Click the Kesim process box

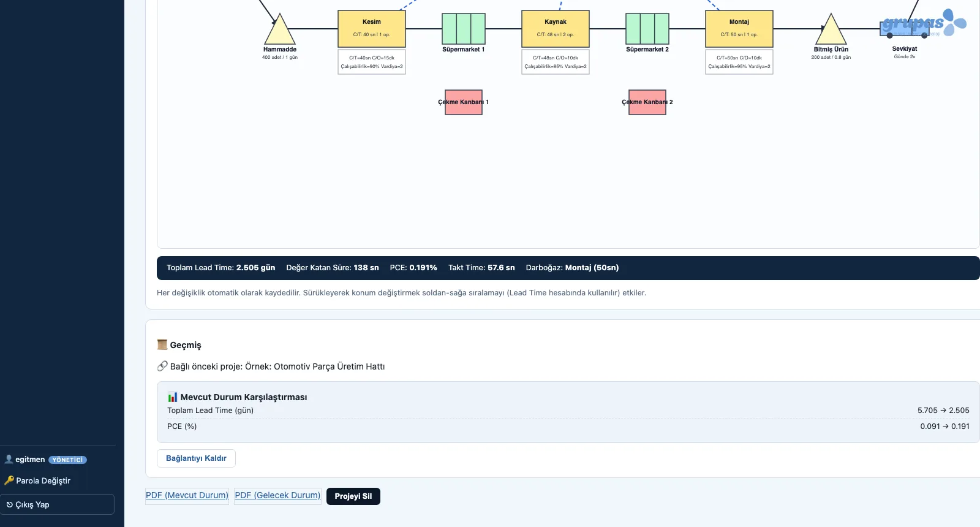tap(372, 29)
